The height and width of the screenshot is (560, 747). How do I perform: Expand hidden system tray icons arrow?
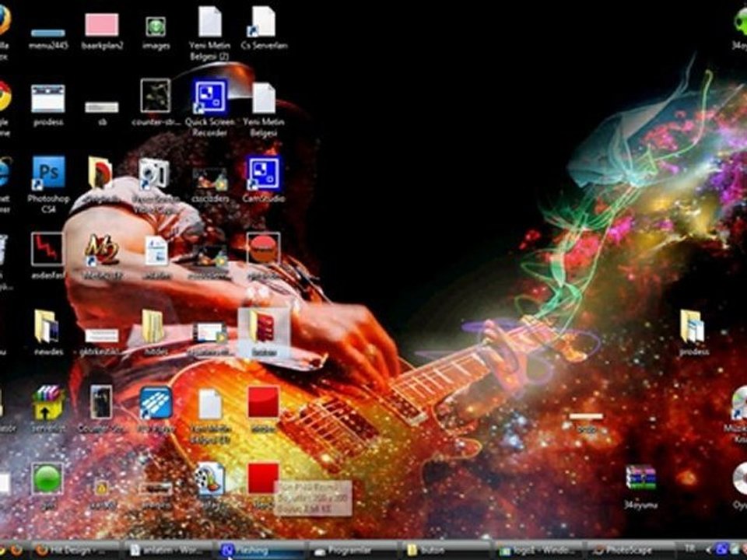708,551
